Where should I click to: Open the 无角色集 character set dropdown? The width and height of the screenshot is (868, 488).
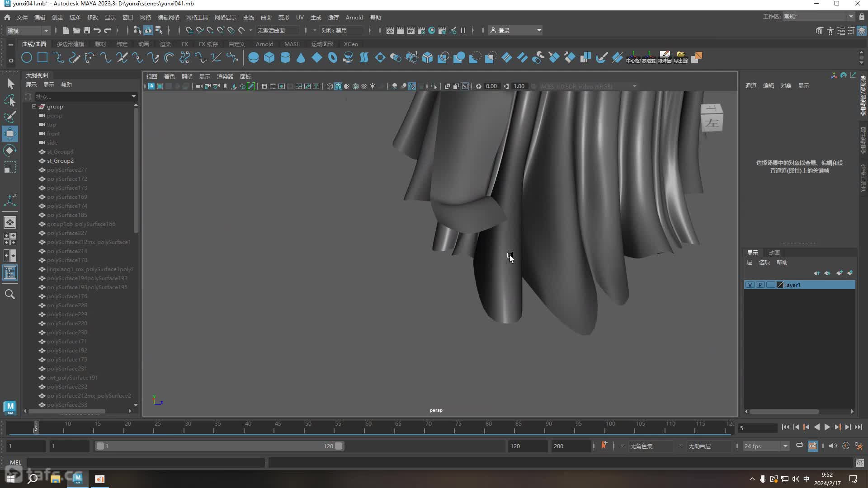[x=651, y=446]
